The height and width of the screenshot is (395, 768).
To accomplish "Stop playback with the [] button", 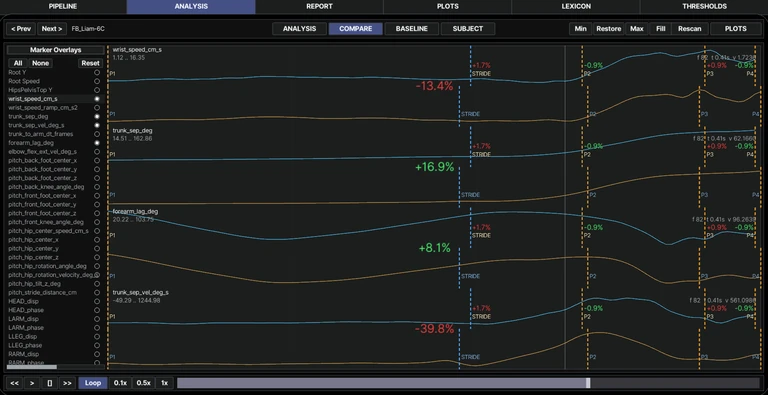I will tap(49, 383).
